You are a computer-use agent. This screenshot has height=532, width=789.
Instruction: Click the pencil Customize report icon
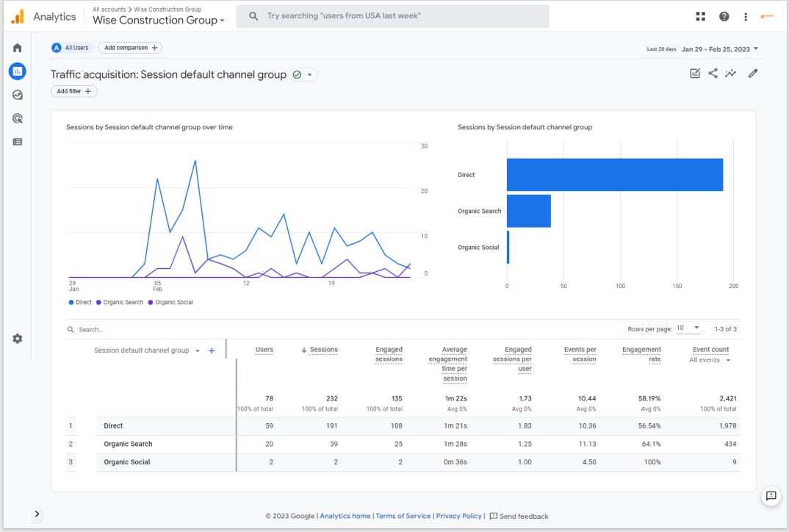752,73
